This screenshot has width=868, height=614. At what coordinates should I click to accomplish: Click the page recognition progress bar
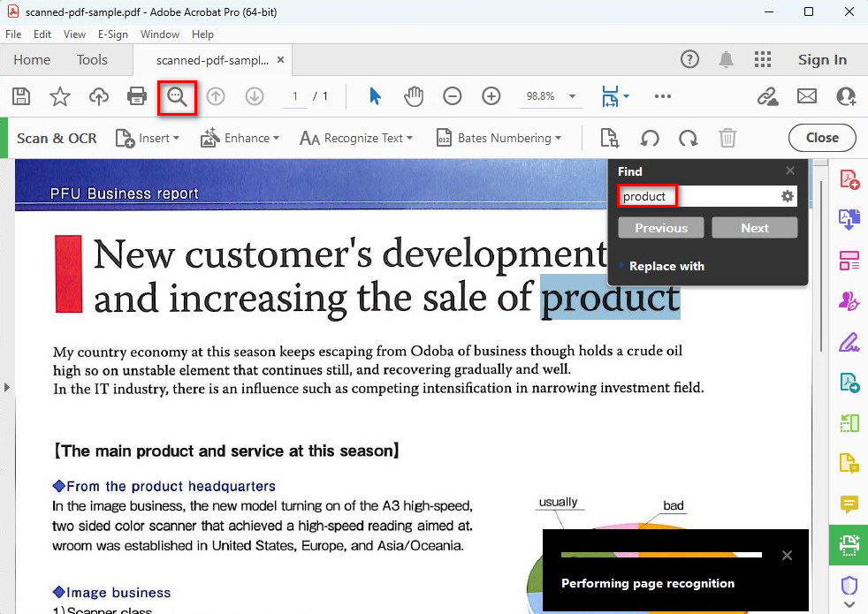[x=661, y=555]
